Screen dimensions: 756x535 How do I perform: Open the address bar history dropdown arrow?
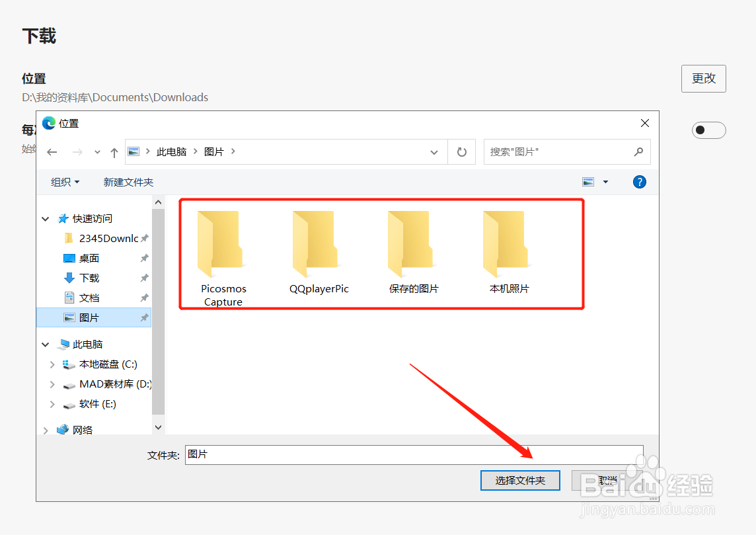434,151
